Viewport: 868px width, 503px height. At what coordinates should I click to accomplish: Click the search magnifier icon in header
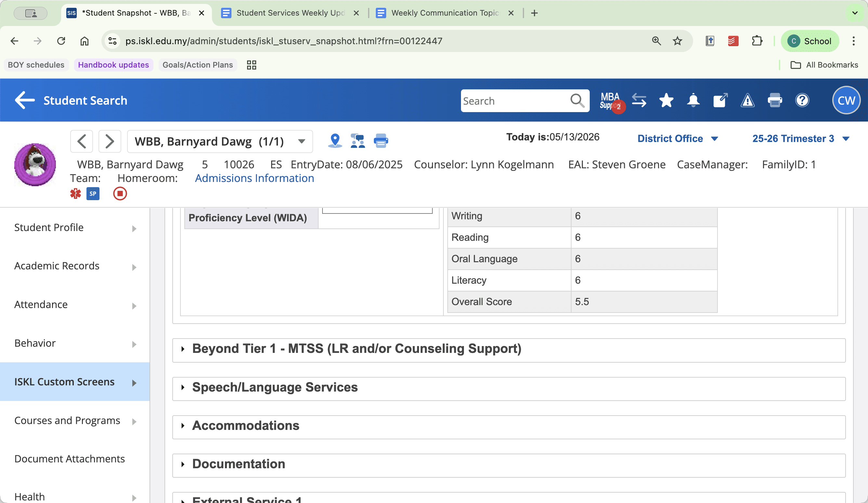[x=577, y=100]
